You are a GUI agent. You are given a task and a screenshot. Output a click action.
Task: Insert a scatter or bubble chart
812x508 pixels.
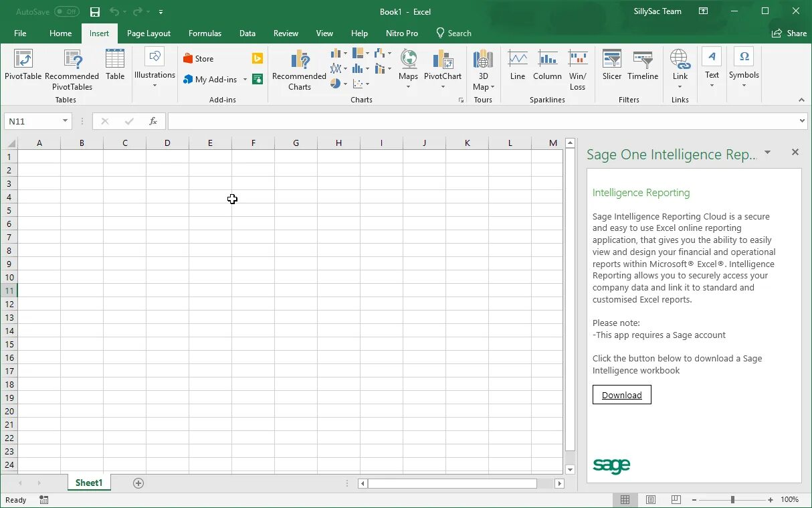(361, 84)
